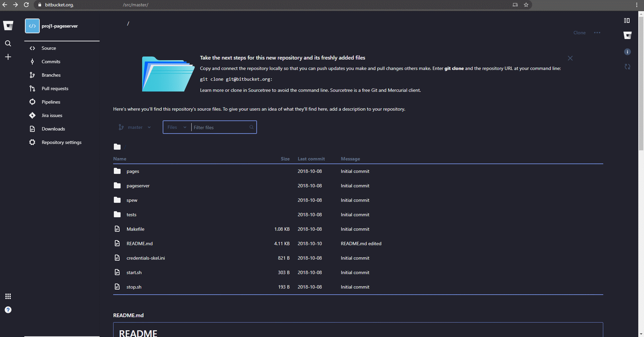This screenshot has width=644, height=337.
Task: Open the Pull requests section
Action: click(55, 88)
